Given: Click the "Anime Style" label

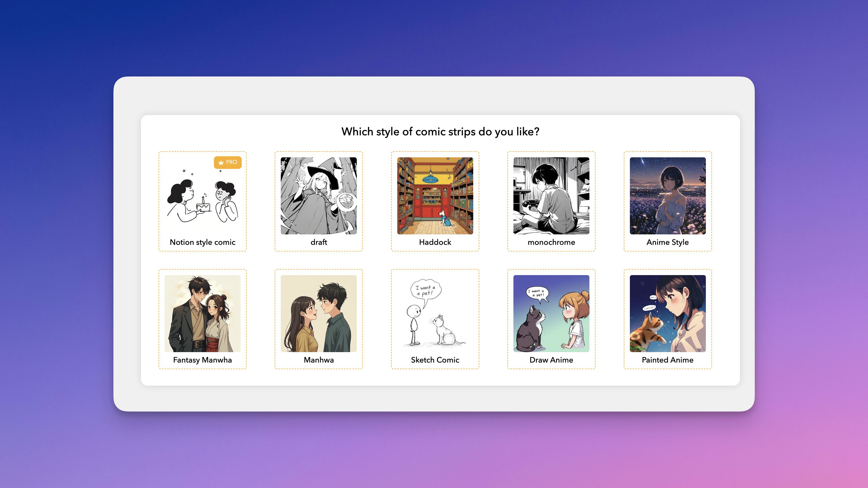Looking at the screenshot, I should pos(667,242).
